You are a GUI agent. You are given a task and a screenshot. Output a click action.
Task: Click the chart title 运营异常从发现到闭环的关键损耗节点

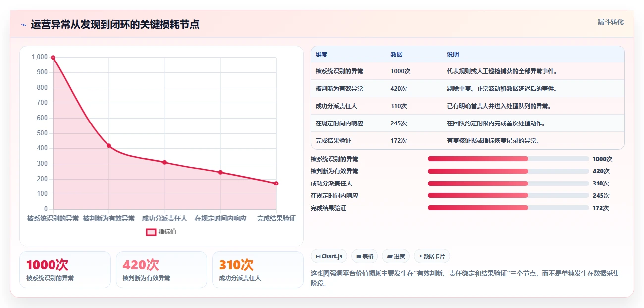115,25
